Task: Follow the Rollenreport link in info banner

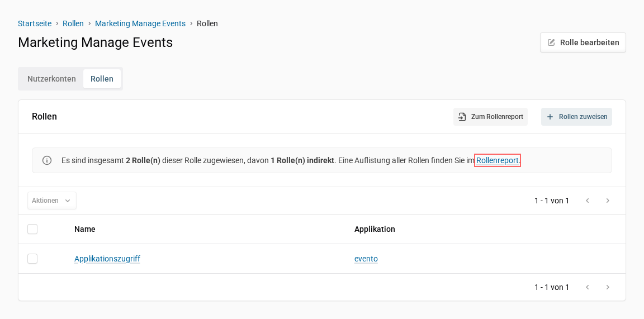Action: (498, 160)
